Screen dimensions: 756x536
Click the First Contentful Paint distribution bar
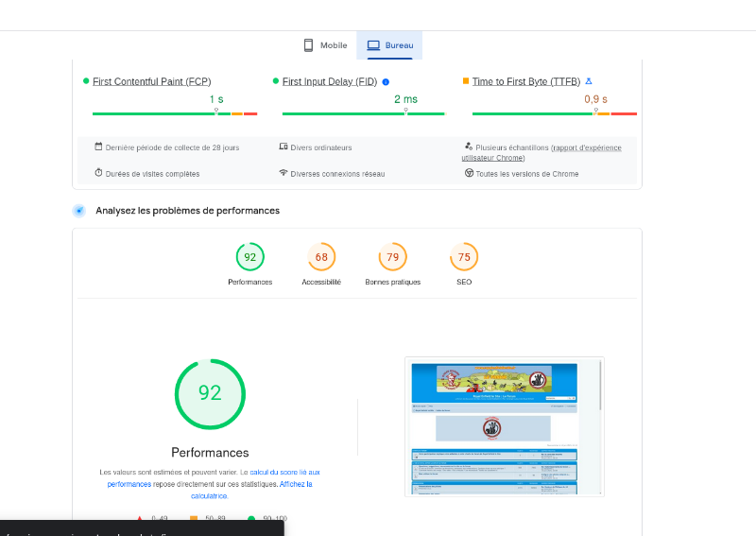point(174,113)
